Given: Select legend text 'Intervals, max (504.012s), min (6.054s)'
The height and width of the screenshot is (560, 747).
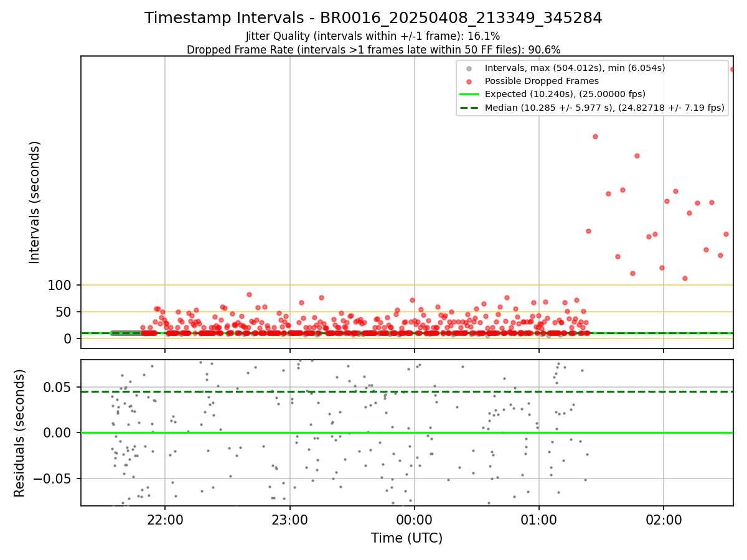Looking at the screenshot, I should (575, 68).
